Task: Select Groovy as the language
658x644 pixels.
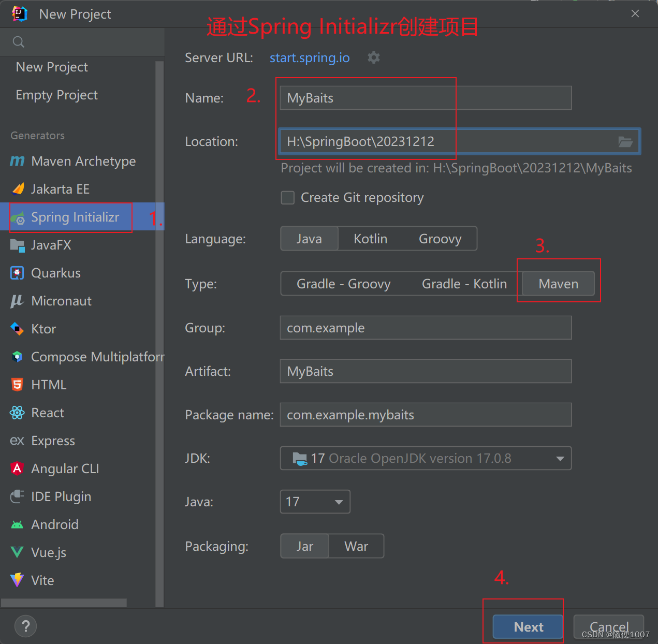Action: 440,239
